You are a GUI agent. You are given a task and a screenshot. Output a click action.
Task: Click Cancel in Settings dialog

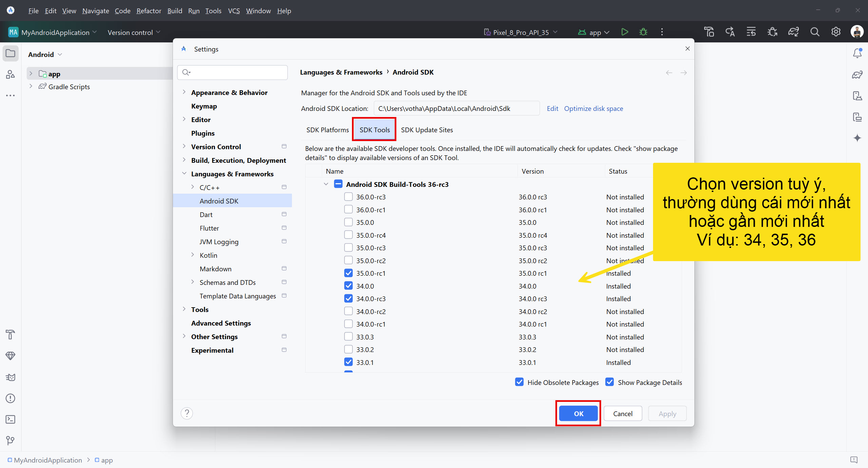point(623,413)
